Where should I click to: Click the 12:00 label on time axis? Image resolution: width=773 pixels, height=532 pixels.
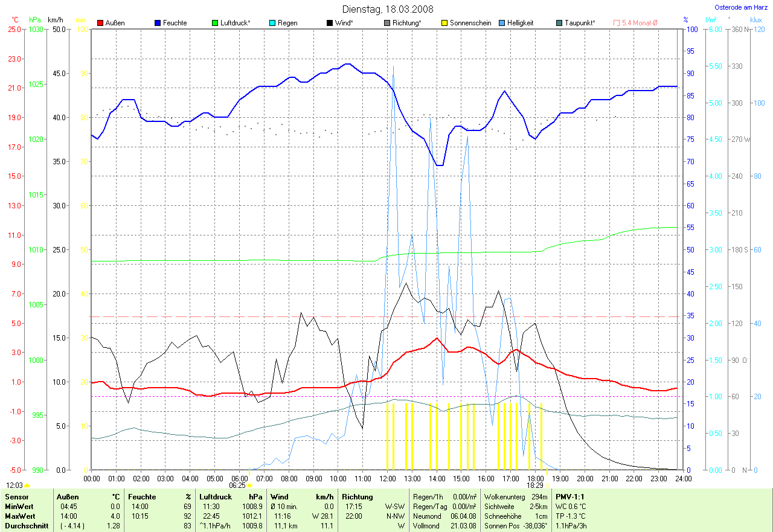386,478
